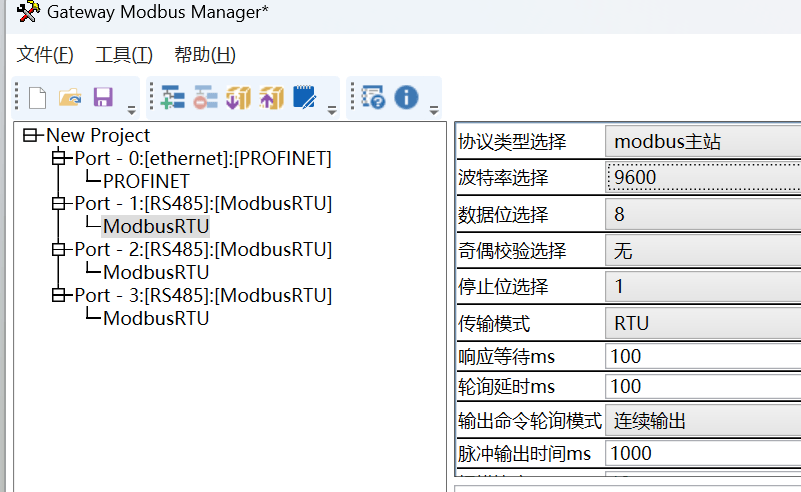Click the Gateway Modbus Manager* title text
Viewport: 801px width, 492px height.
(x=157, y=12)
